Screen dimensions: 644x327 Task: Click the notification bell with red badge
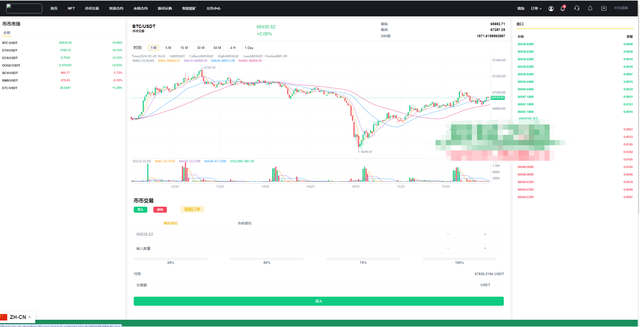tap(563, 9)
